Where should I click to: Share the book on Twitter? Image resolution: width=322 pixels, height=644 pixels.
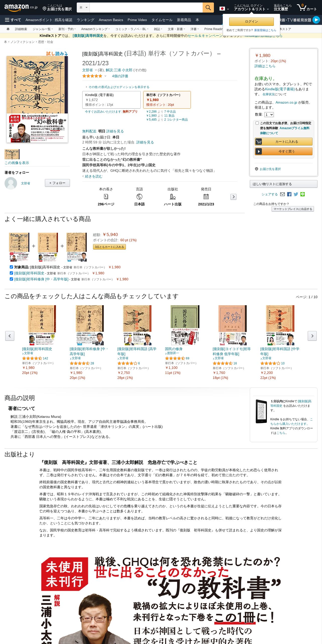[x=296, y=194]
